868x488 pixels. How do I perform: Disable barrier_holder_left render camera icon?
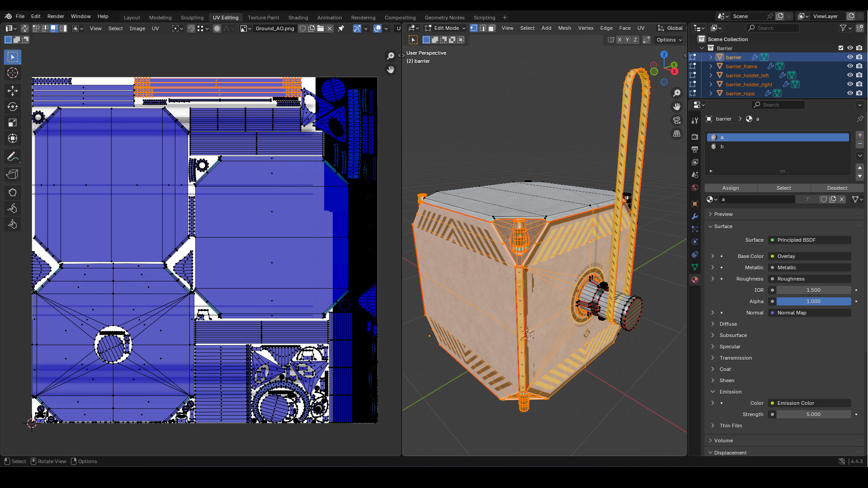[859, 75]
